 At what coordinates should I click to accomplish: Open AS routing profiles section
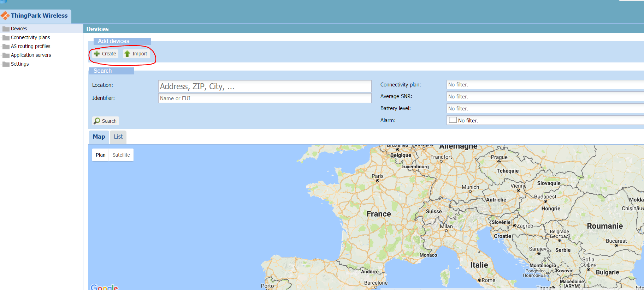point(30,46)
